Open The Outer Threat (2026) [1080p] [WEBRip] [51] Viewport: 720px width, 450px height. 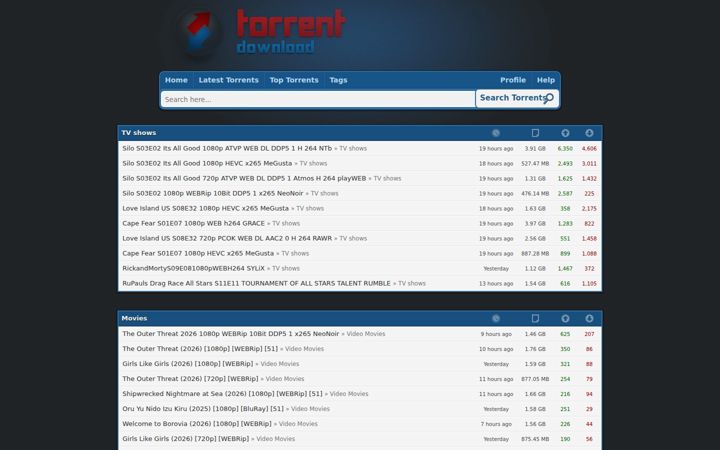tap(200, 349)
